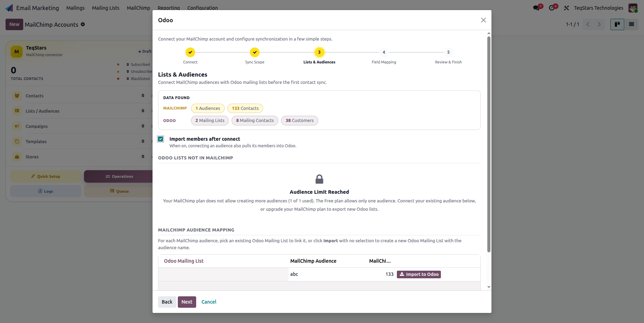The image size is (644, 323).
Task: Click the 133 member count cell
Action: click(x=389, y=274)
